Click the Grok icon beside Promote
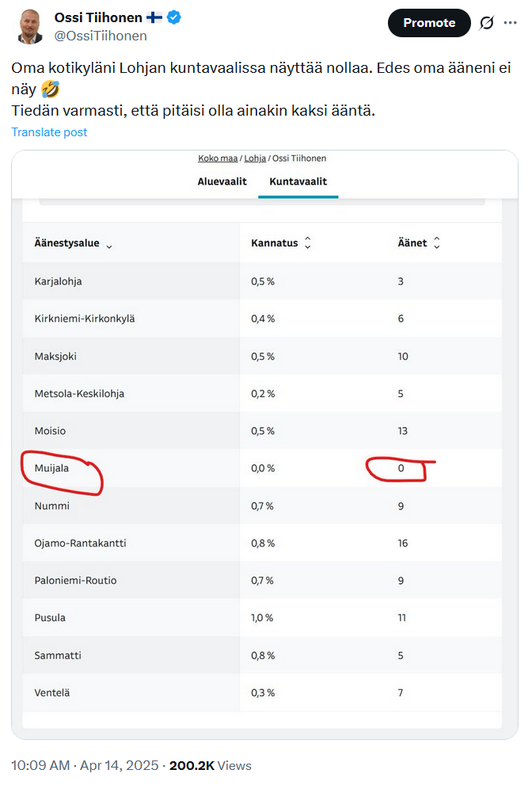 tap(487, 23)
